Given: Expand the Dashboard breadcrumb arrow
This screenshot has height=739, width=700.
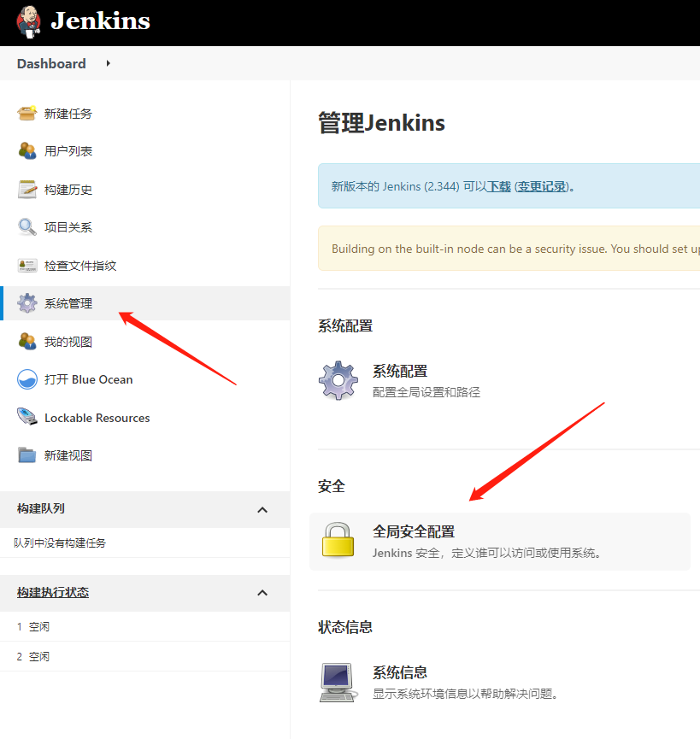Looking at the screenshot, I should click(x=108, y=63).
